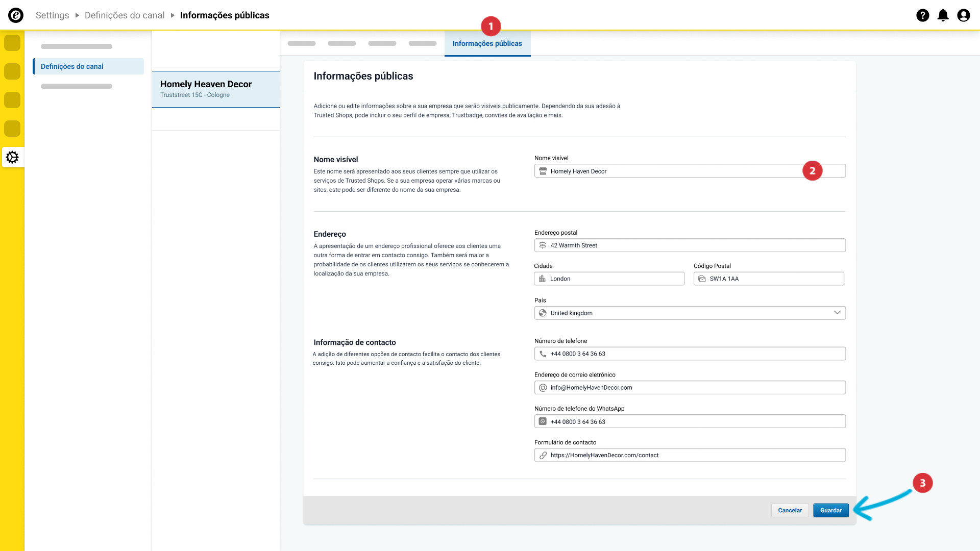Viewport: 980px width, 551px height.
Task: Click the link icon in contact form field
Action: coord(543,455)
